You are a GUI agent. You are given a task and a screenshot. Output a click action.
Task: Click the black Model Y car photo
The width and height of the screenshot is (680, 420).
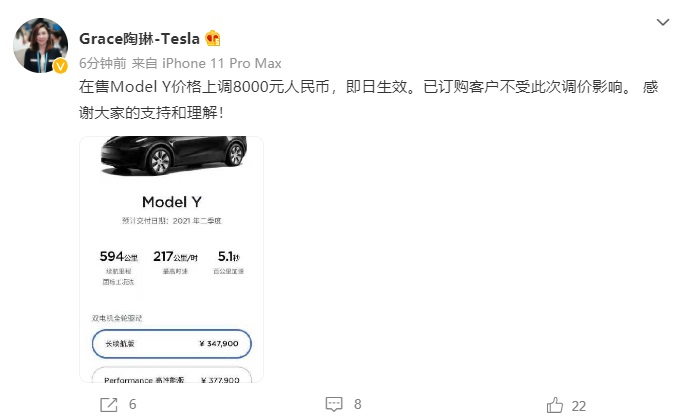click(x=172, y=158)
